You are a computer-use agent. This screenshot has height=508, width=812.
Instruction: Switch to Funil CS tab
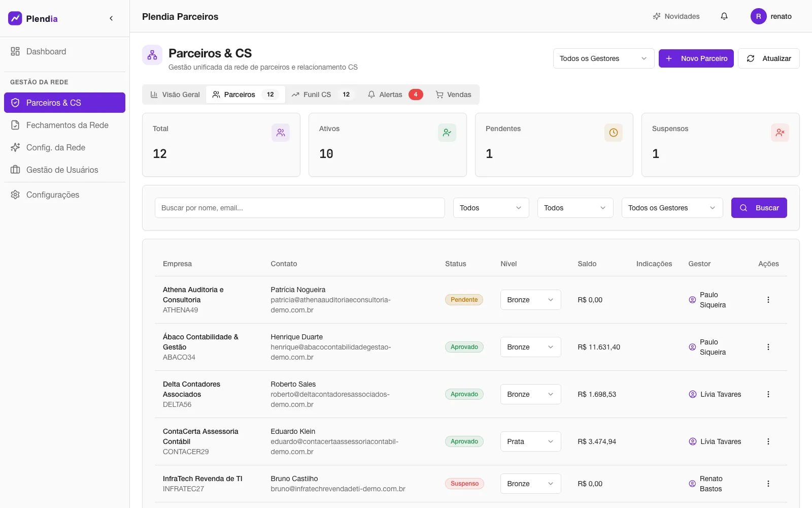(x=323, y=94)
